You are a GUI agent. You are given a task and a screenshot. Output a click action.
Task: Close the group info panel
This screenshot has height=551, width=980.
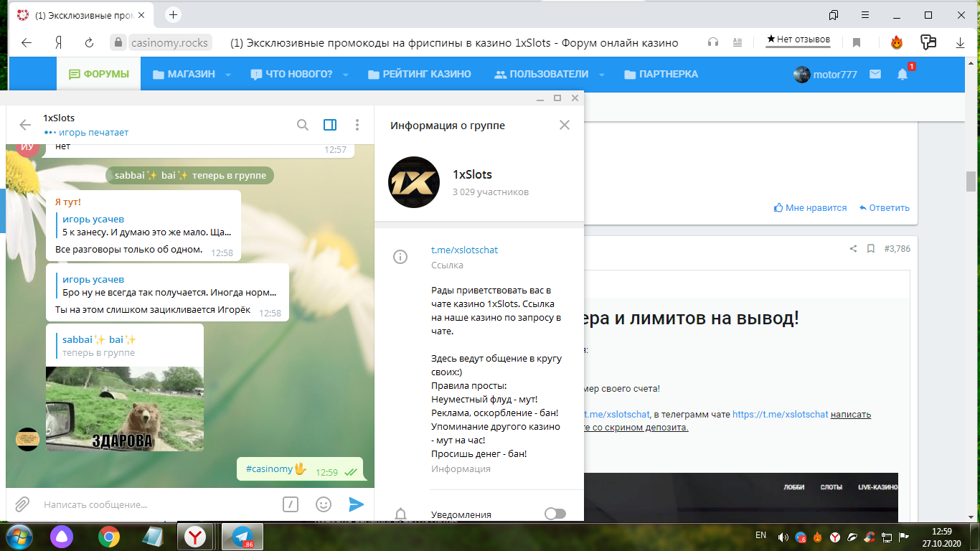(x=565, y=125)
